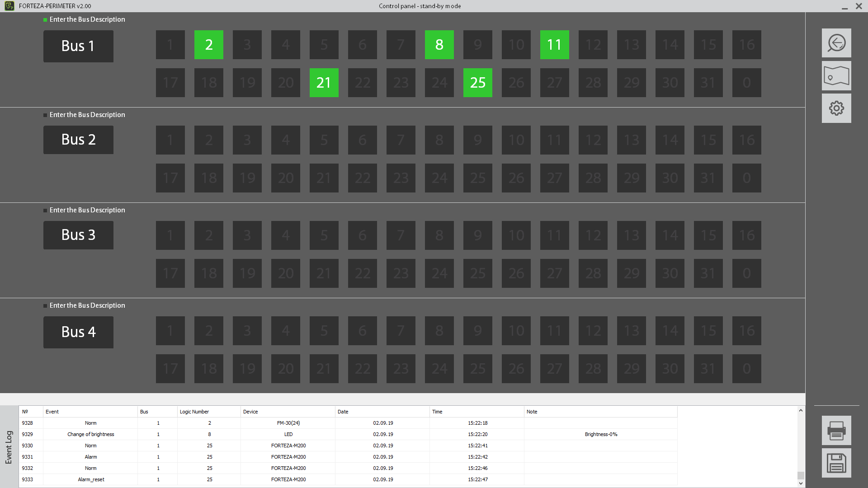Sort by Note column header
The height and width of the screenshot is (488, 868).
(601, 412)
